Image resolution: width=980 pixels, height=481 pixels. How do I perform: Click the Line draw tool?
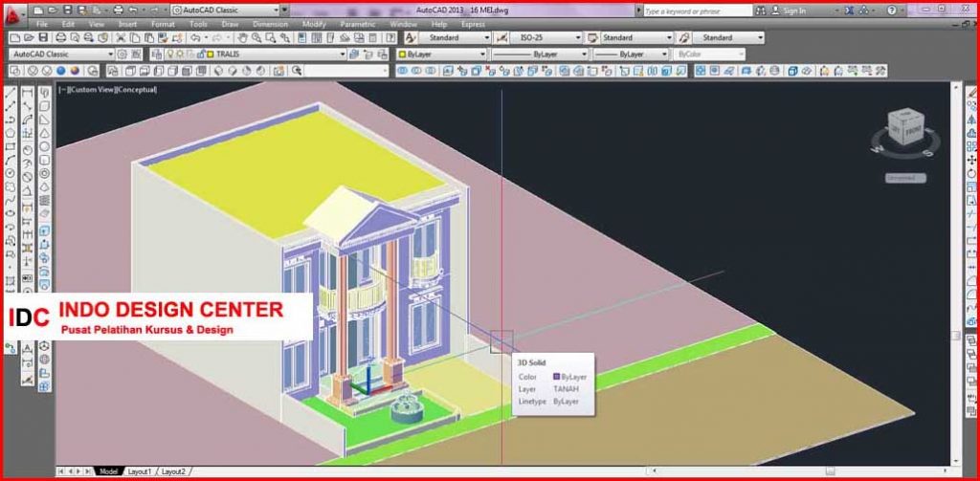click(10, 93)
